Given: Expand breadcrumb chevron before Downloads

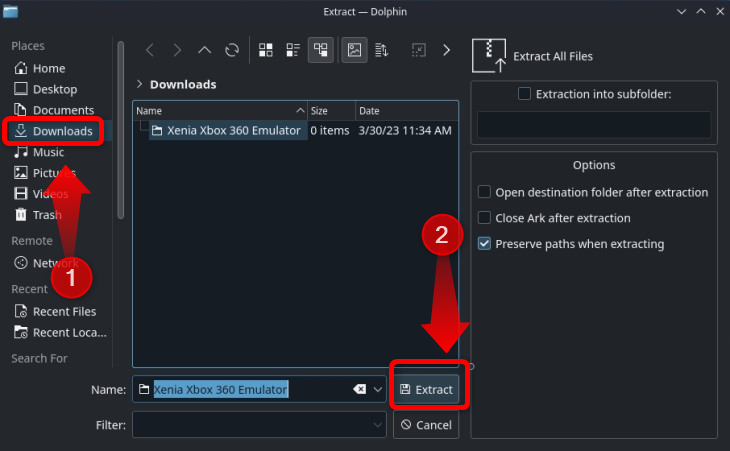Looking at the screenshot, I should point(139,84).
